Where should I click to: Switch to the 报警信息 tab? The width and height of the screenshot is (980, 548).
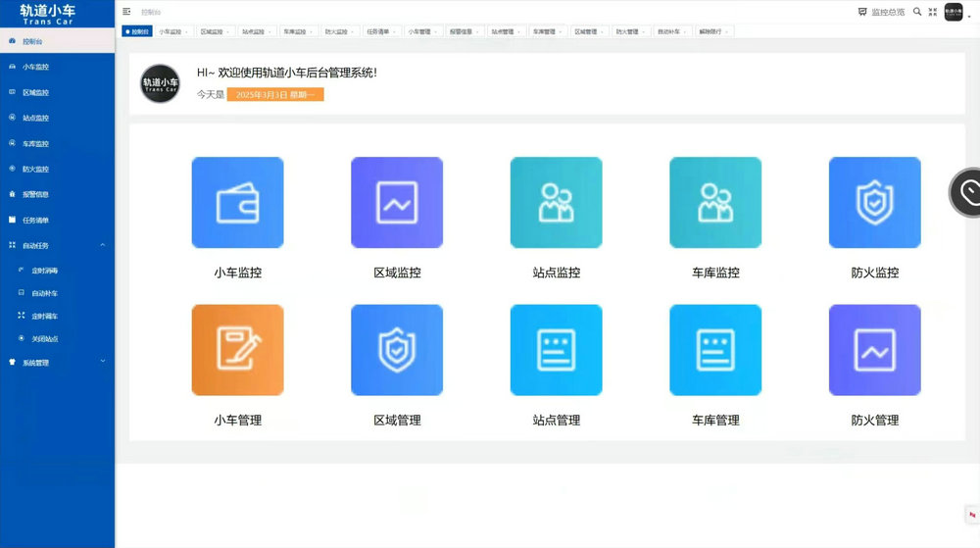point(462,31)
